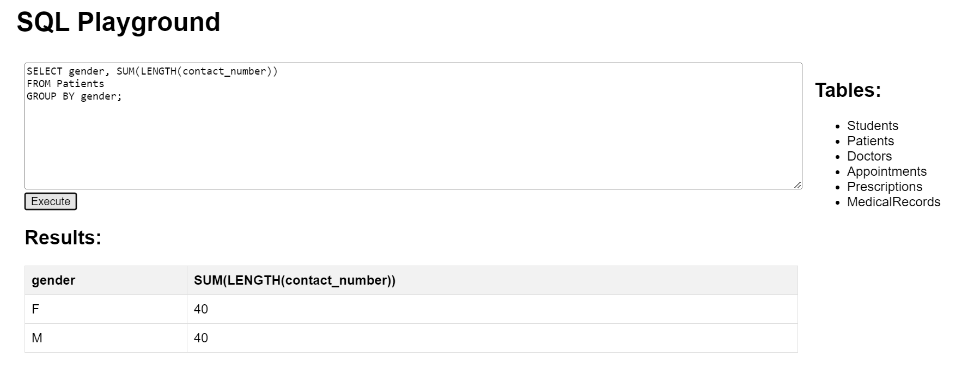Click Prescriptions in the Tables list
Viewport: 980px width, 369px height.
[884, 187]
